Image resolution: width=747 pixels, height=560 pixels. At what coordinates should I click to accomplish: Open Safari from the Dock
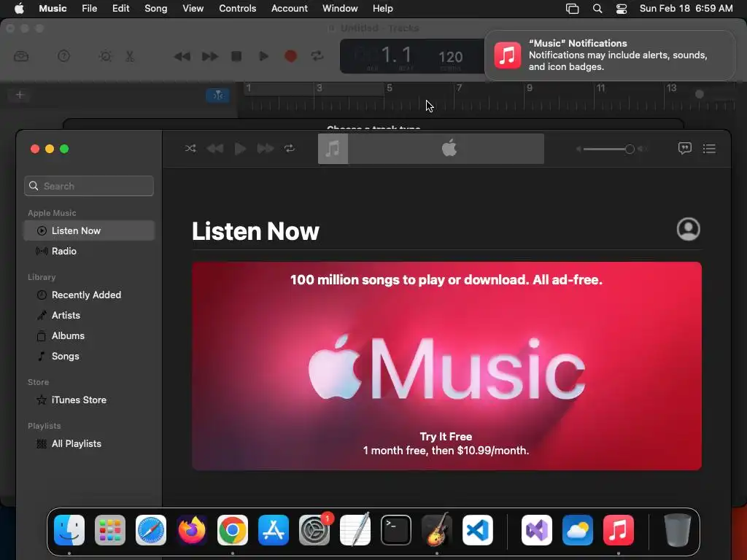[151, 530]
